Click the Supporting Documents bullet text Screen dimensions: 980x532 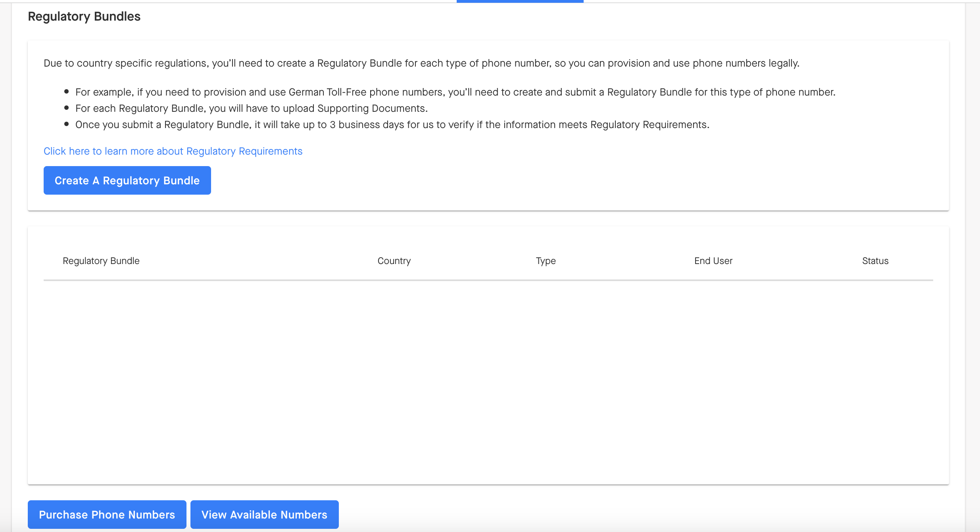(251, 108)
